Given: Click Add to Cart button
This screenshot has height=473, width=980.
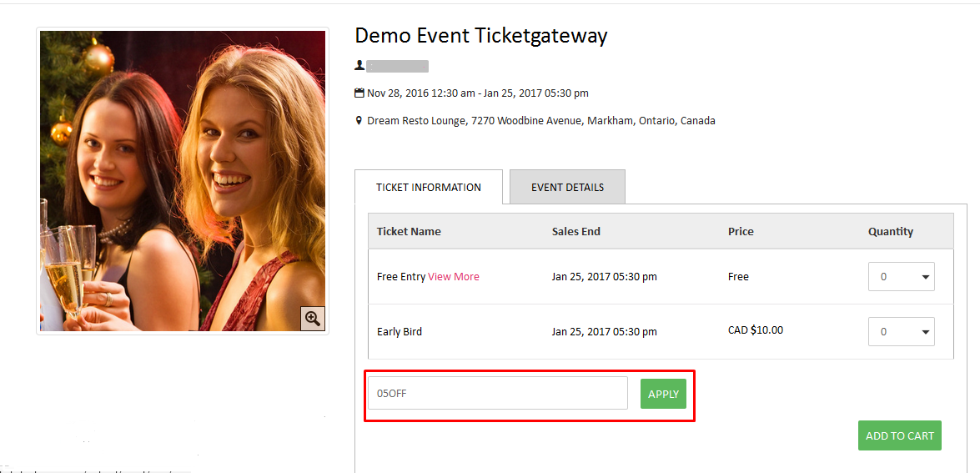Looking at the screenshot, I should click(899, 435).
